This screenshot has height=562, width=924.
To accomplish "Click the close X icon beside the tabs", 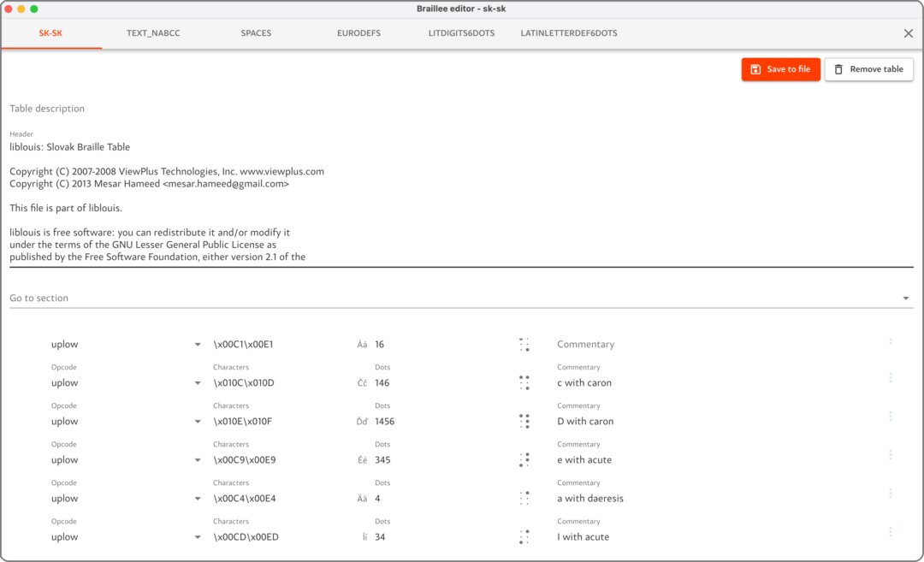I will [x=908, y=33].
